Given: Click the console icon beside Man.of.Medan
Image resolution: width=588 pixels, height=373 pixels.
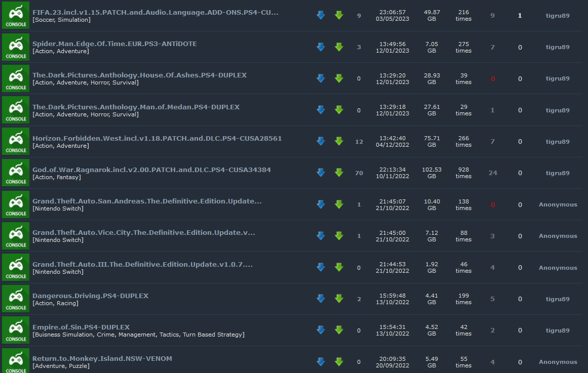Looking at the screenshot, I should click(16, 110).
